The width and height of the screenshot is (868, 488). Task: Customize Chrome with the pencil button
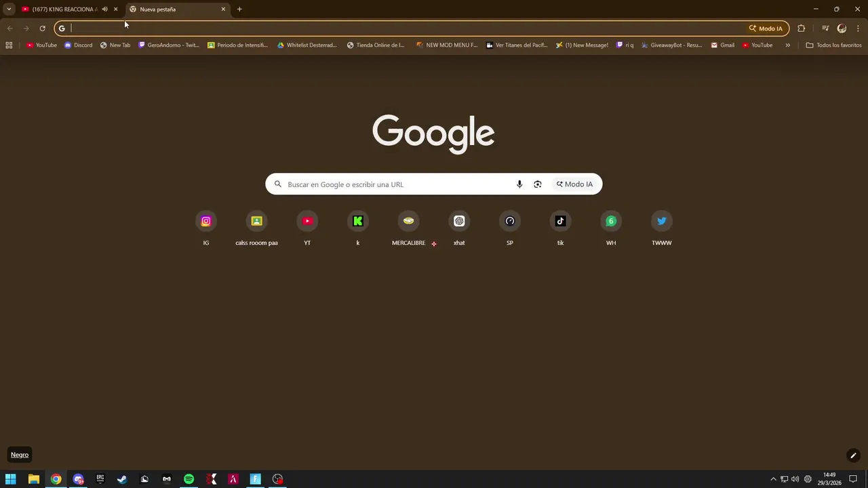853,455
